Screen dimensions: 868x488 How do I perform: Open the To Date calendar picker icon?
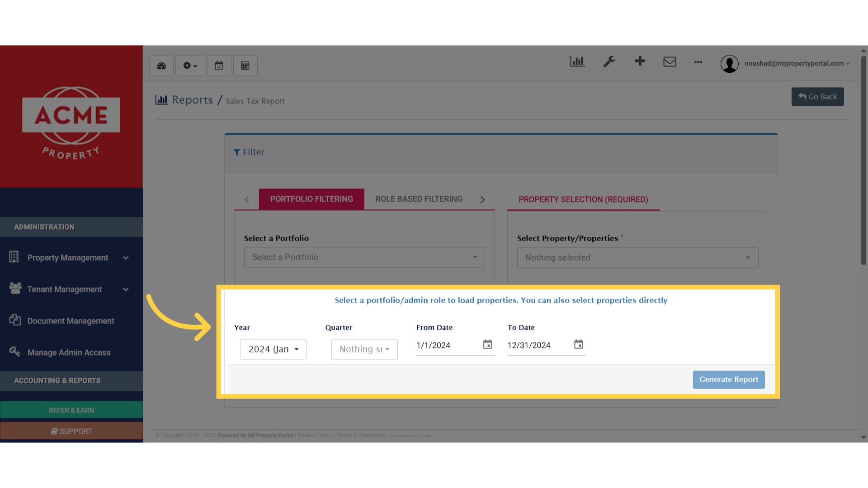578,344
